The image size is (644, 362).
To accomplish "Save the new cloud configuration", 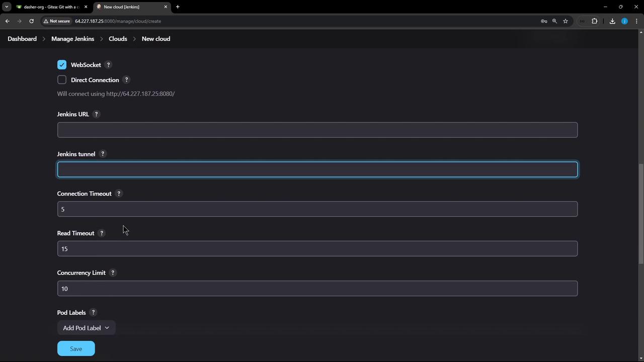I will [x=76, y=348].
